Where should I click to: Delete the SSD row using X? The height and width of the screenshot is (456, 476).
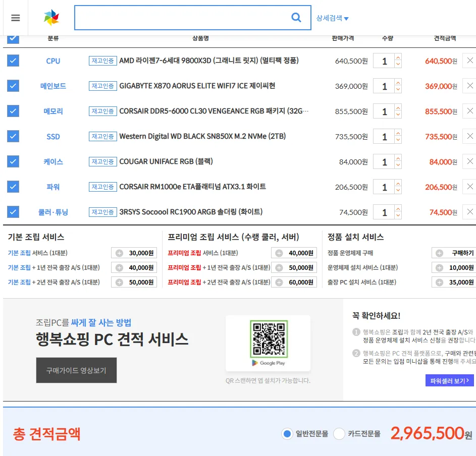click(469, 136)
